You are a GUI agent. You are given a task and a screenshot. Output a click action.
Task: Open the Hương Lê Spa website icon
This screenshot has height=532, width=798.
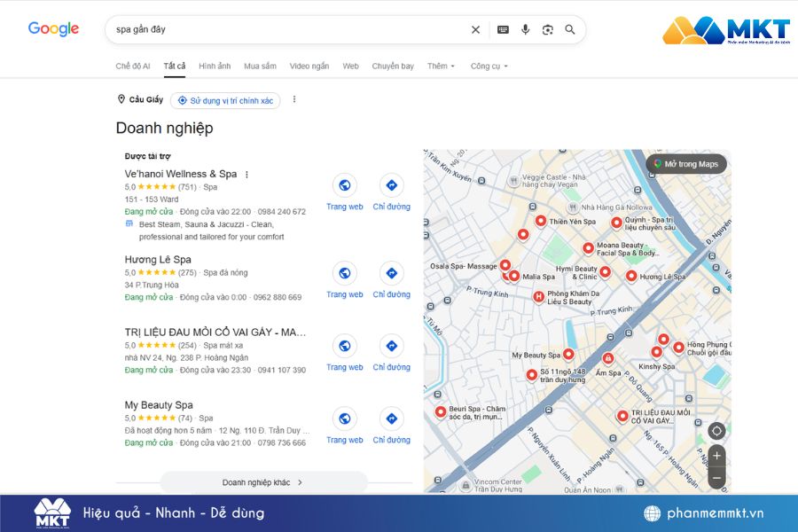pyautogui.click(x=345, y=273)
